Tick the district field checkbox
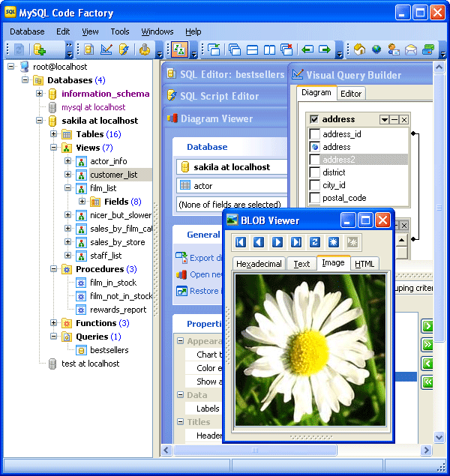450x476 pixels. click(x=315, y=172)
